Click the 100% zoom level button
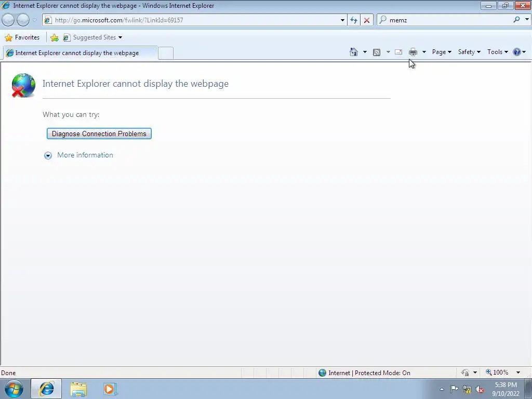Viewport: 532px width, 399px height. click(x=497, y=373)
